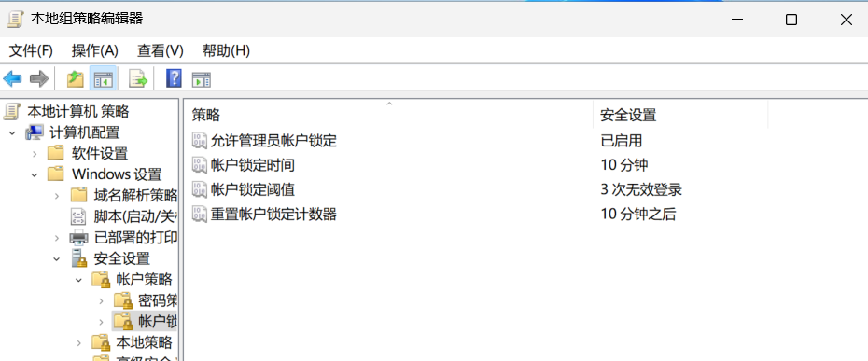868x361 pixels.
Task: Click the 帐户策略 locked folder icon
Action: click(102, 279)
